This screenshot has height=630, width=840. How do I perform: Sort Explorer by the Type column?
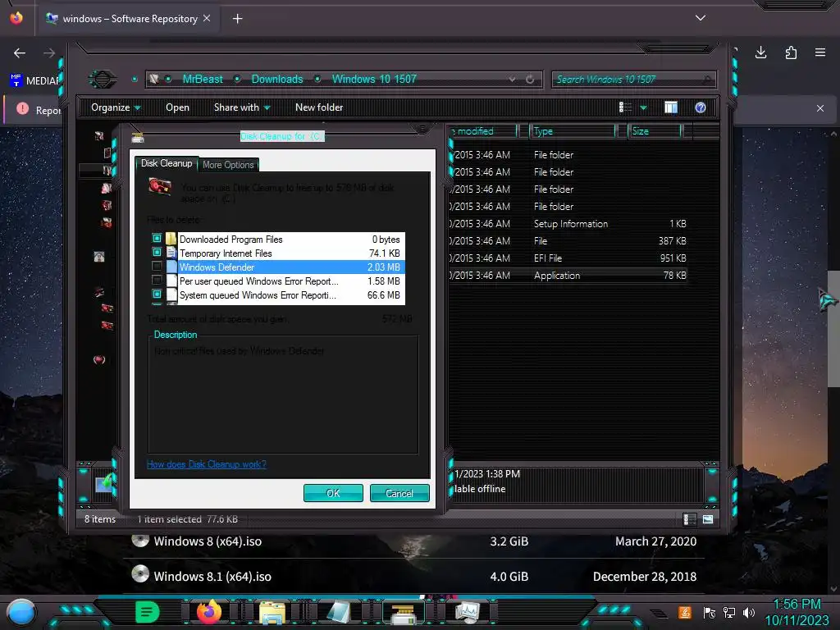coord(572,131)
